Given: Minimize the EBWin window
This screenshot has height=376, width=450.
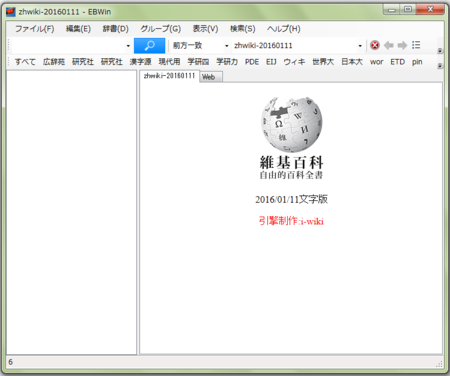Looking at the screenshot, I should click(392, 9).
